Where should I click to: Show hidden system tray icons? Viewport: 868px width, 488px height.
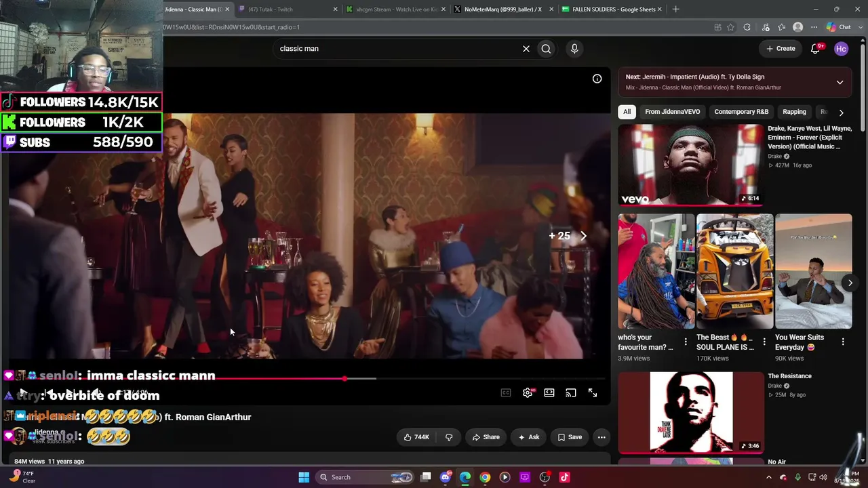pyautogui.click(x=768, y=477)
